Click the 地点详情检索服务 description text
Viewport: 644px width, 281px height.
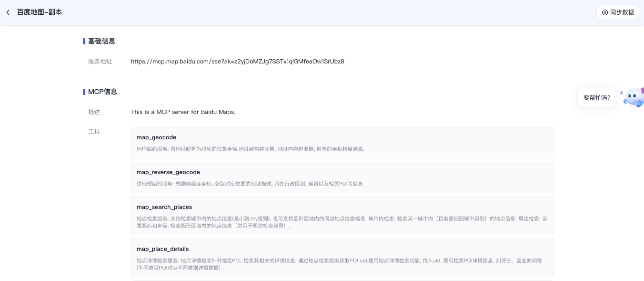click(339, 264)
